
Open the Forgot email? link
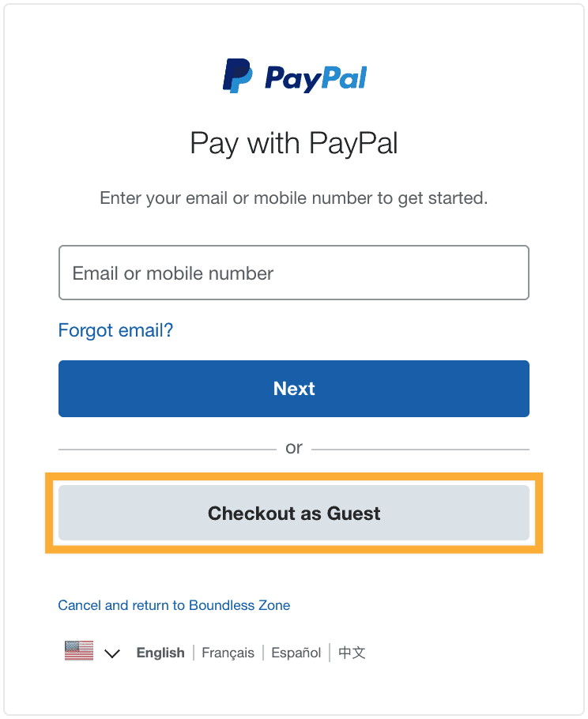pos(115,330)
